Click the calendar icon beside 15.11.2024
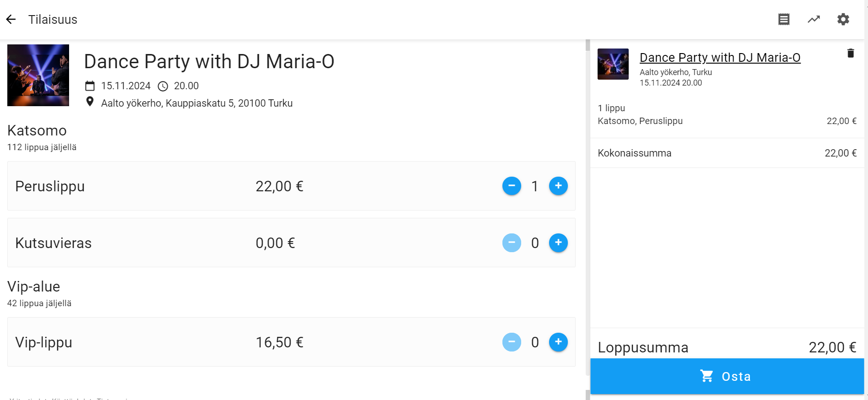 [90, 86]
